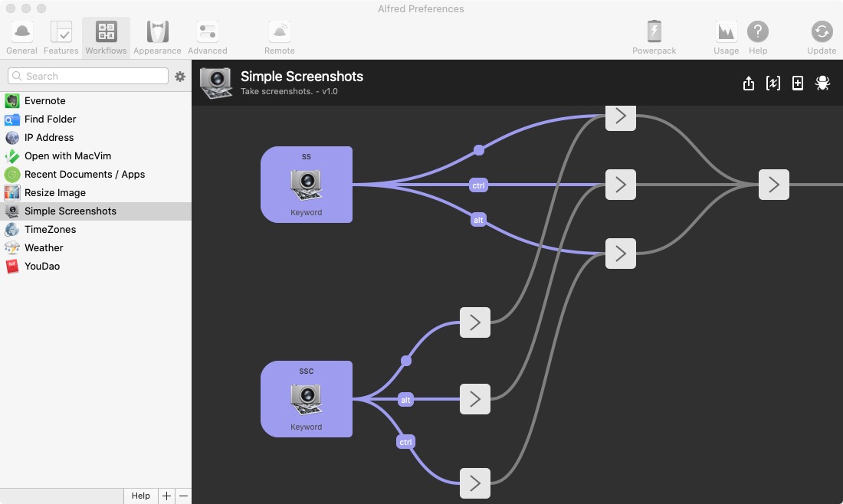Click the ctrl modifier on ss connection
This screenshot has width=843, height=504.
[478, 185]
